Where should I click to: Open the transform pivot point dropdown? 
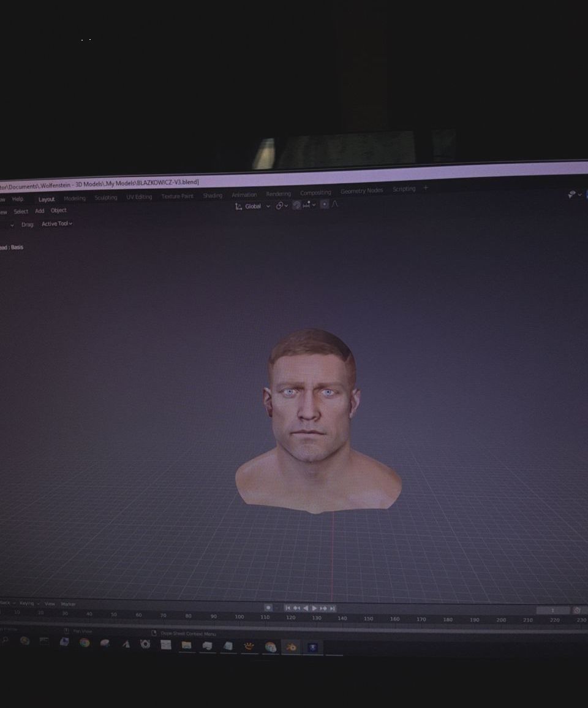click(282, 205)
